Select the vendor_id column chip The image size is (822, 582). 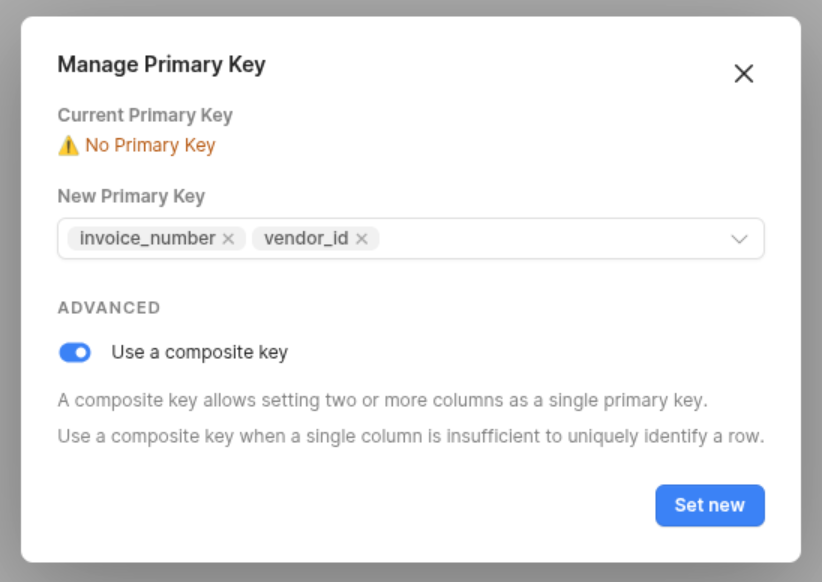coord(306,239)
